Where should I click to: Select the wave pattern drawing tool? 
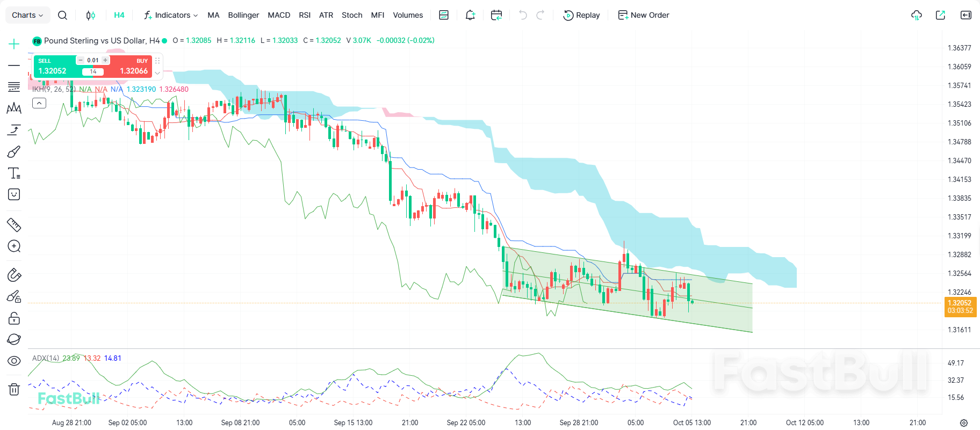click(x=14, y=108)
